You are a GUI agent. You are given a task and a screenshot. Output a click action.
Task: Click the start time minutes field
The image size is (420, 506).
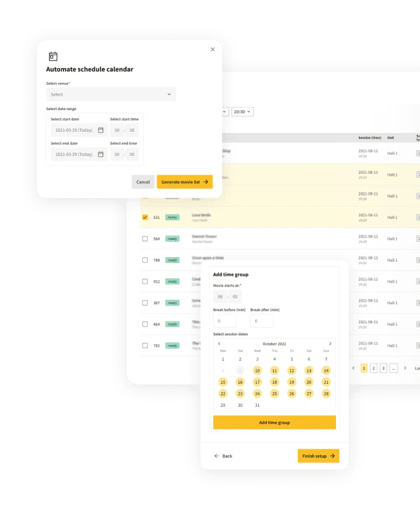132,130
